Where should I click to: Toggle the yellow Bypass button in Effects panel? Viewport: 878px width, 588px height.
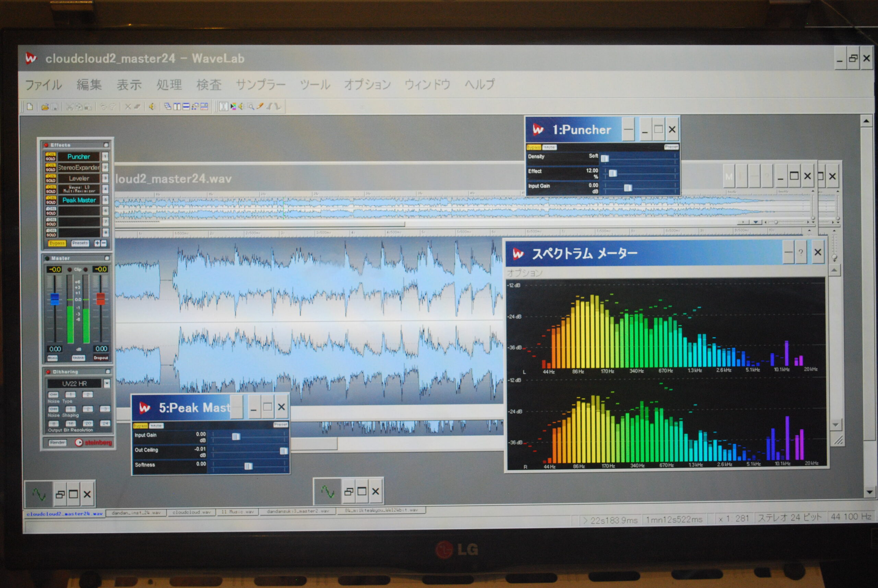[x=57, y=244]
